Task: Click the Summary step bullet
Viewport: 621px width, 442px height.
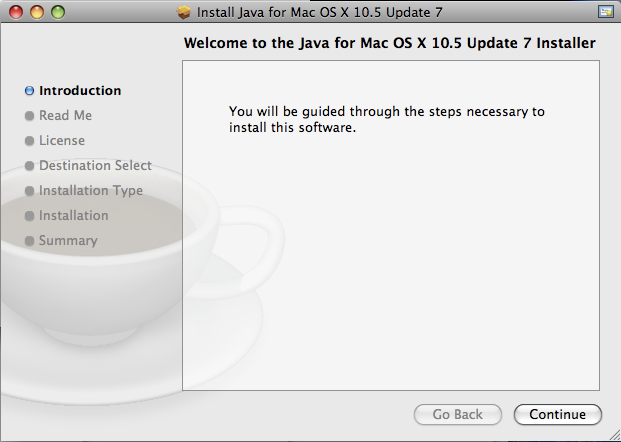Action: point(29,240)
